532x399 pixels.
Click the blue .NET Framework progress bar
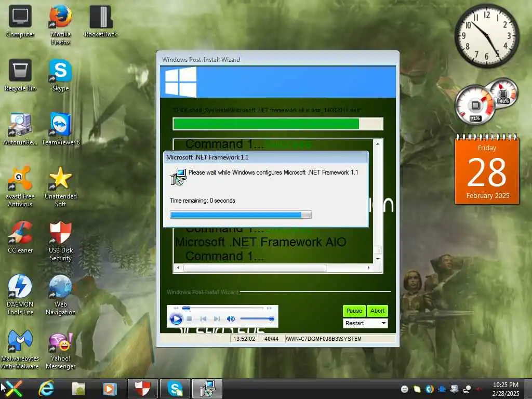click(x=241, y=215)
